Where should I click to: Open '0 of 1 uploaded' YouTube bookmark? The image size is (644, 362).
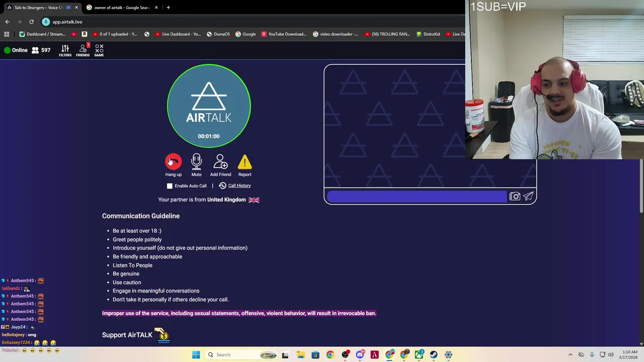point(114,34)
